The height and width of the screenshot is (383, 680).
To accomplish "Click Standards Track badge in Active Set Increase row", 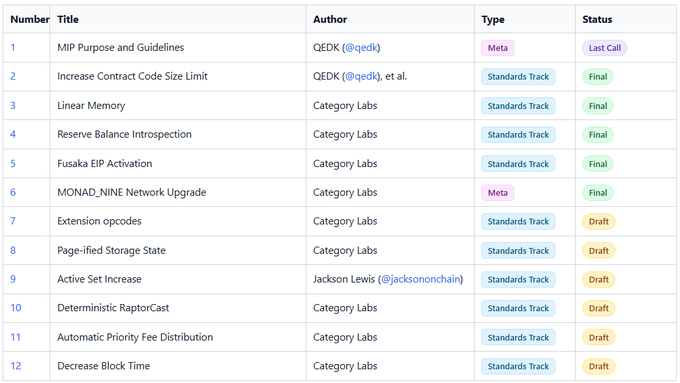I will (x=518, y=279).
